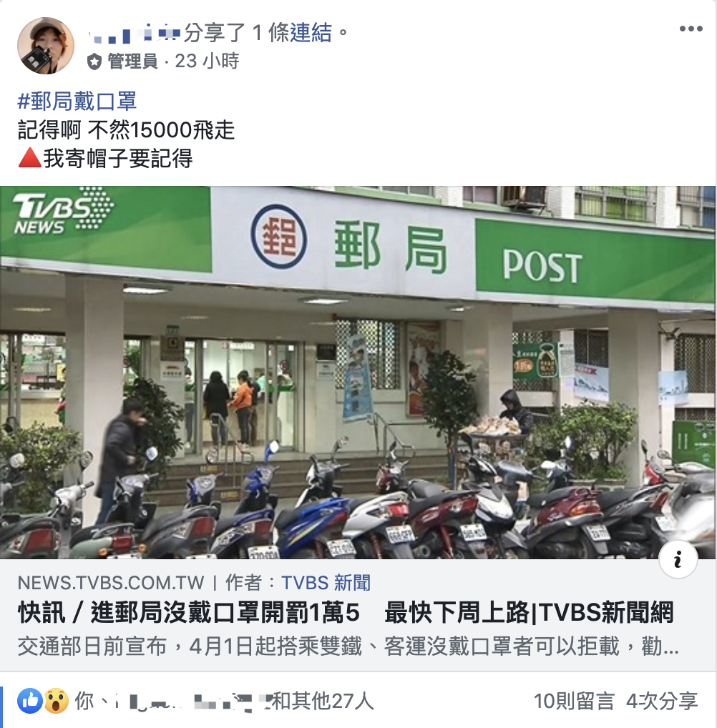Click the 連結 link in post header
Viewport: 717px width, 728px height.
[311, 32]
